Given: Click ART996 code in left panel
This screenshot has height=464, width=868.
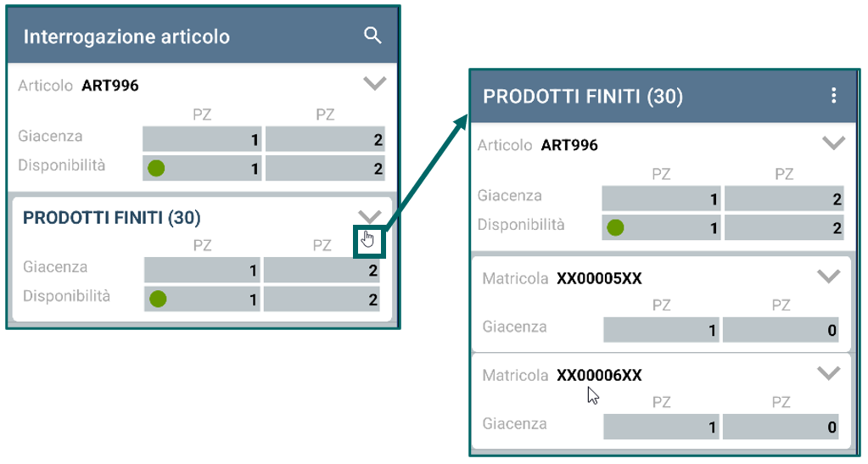Looking at the screenshot, I should (110, 86).
